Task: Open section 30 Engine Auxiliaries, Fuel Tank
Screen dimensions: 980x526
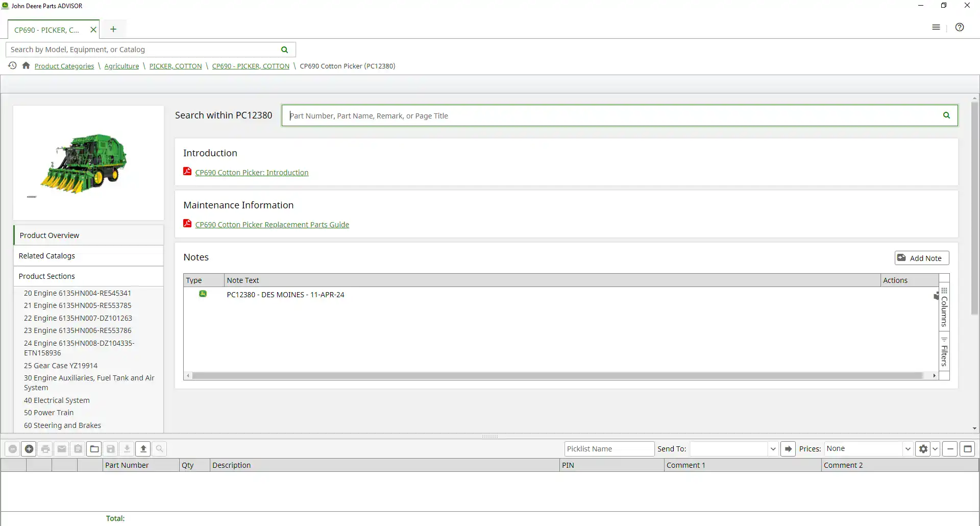Action: (x=89, y=382)
